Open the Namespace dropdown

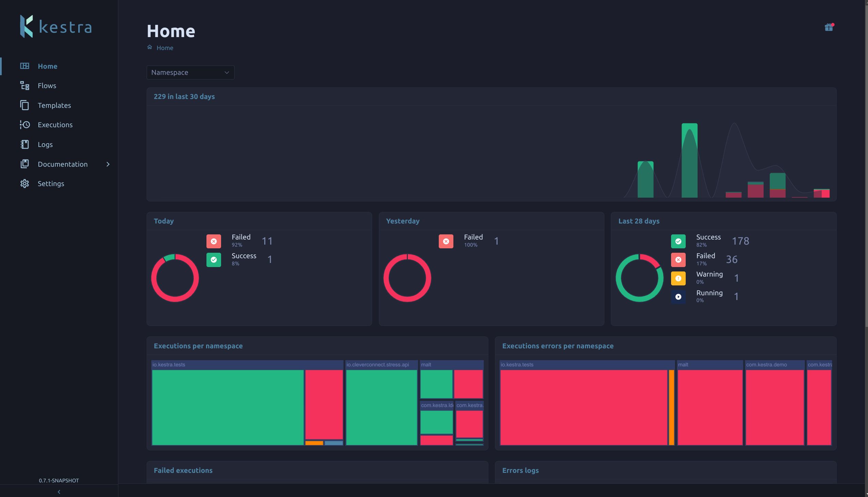[x=190, y=72]
